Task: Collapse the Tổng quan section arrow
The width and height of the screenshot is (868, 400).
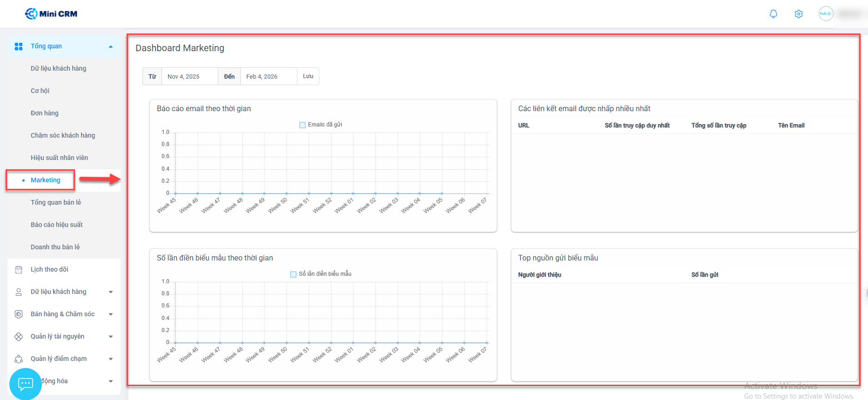Action: 111,47
